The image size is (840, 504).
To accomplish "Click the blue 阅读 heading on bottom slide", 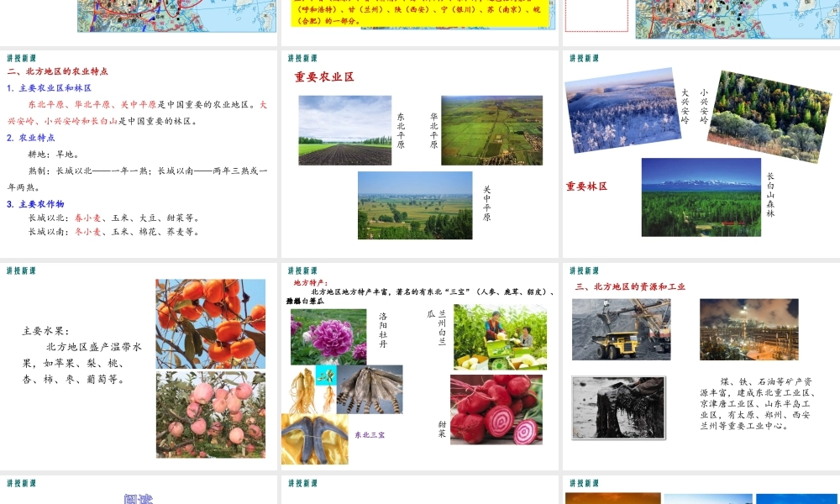I will tap(139, 499).
